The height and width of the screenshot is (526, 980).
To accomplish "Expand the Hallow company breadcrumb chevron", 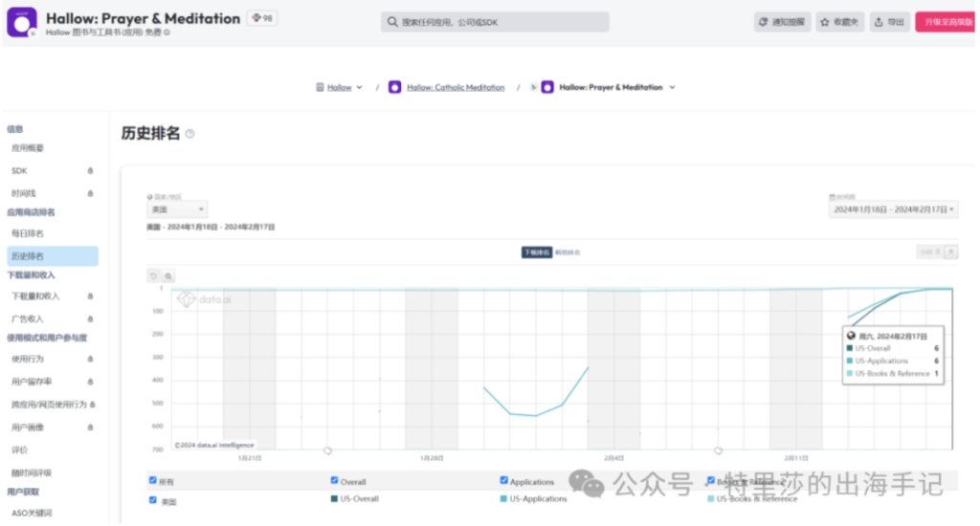I will (360, 87).
